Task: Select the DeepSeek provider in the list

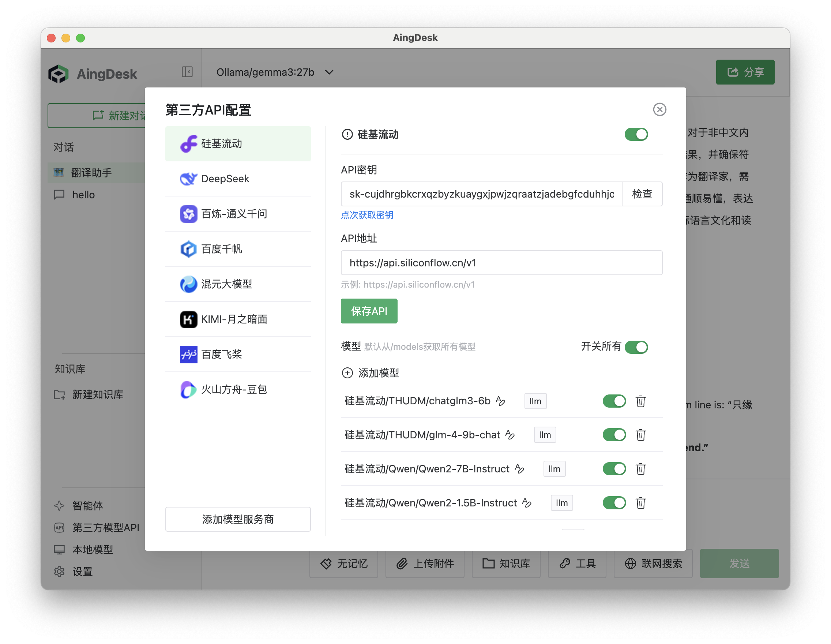Action: coord(225,179)
